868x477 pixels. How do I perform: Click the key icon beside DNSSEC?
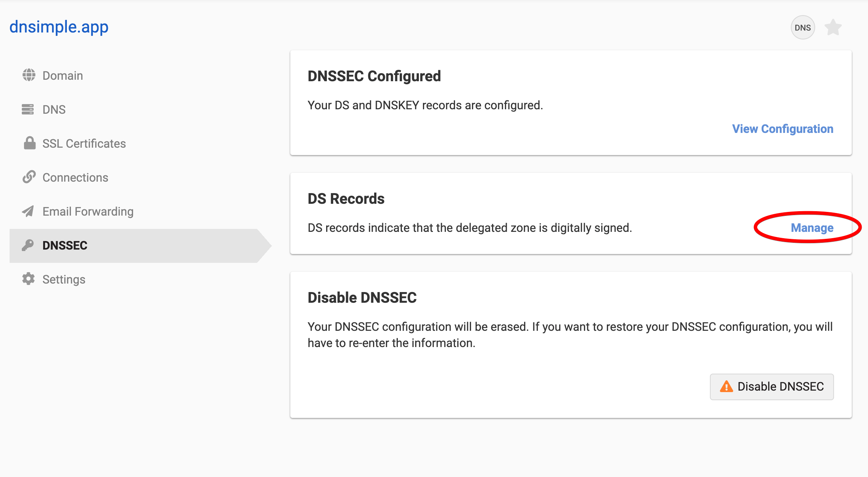(x=28, y=245)
